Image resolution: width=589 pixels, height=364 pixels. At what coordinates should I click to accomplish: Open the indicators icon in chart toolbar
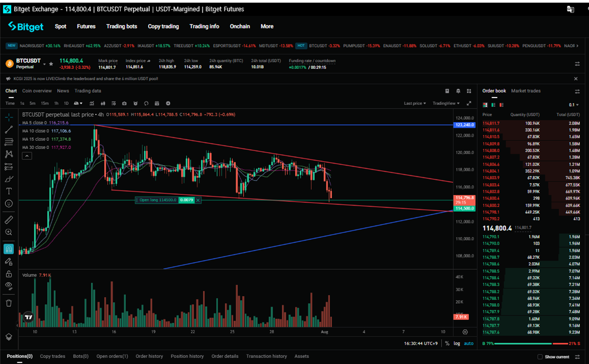pos(92,103)
